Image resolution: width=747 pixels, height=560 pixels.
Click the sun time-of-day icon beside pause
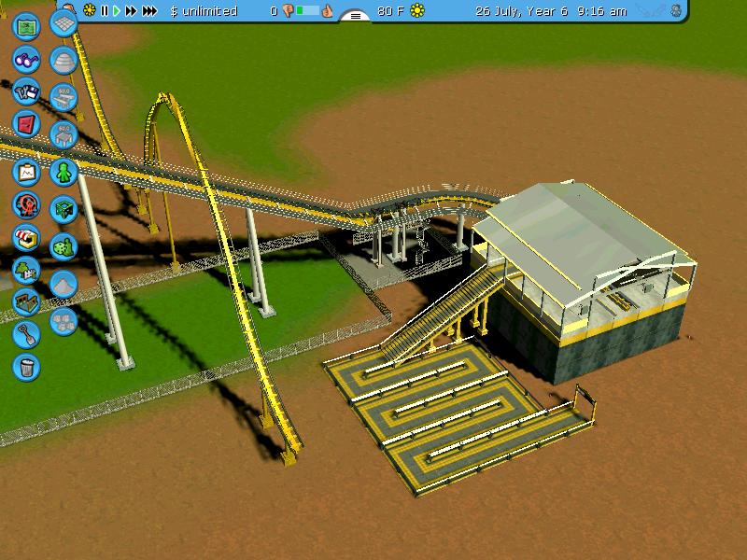(89, 10)
